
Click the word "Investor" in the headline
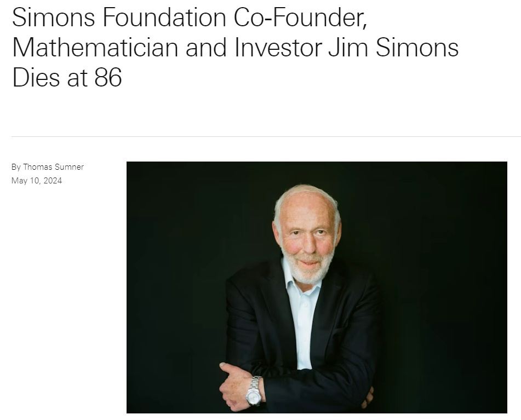coord(278,48)
